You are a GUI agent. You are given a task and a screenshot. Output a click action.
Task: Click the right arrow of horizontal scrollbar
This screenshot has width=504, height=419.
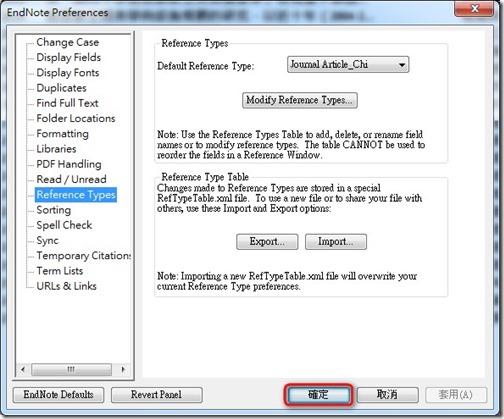pyautogui.click(x=123, y=369)
